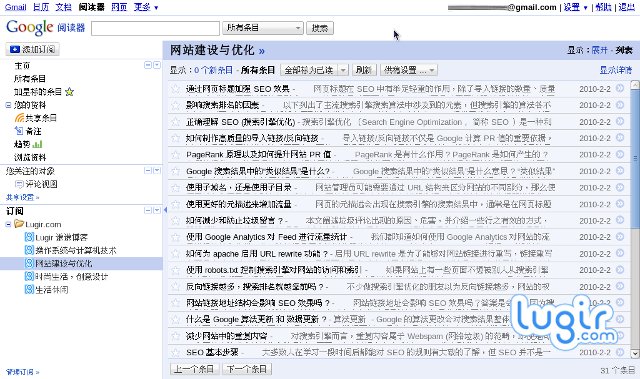Click the notes icon beside 备注

(x=19, y=131)
